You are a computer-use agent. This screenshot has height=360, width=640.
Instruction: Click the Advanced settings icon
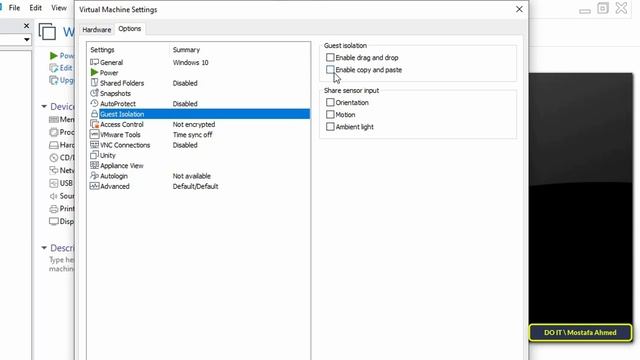coord(94,186)
